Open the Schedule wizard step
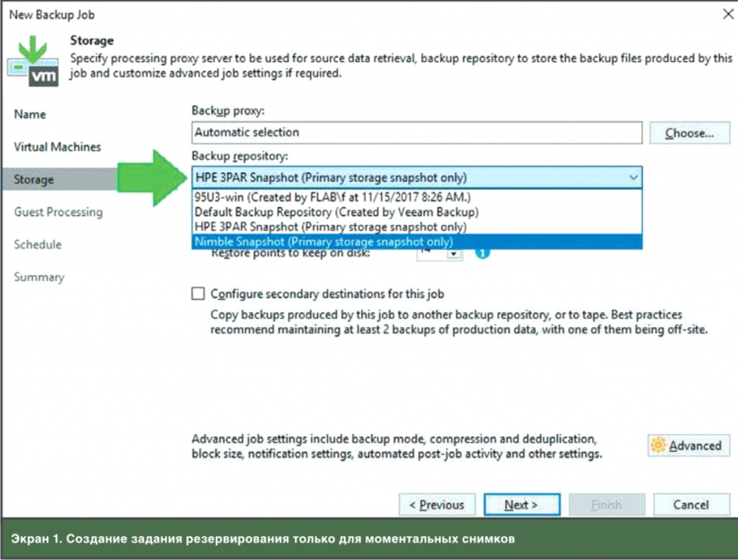Viewport: 738px width, 560px height. (x=37, y=244)
